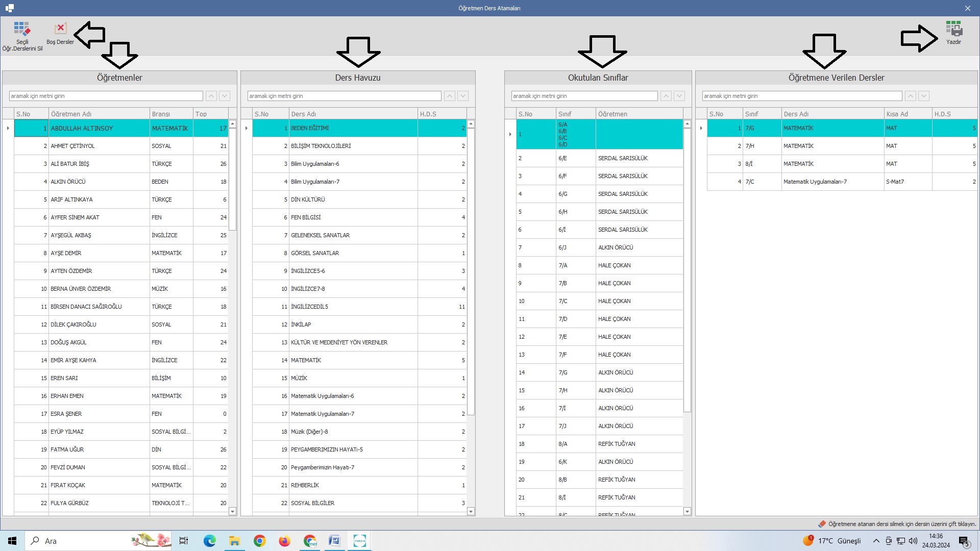Click next-result arrow in Okutulan Sınıflar search
Screen dimensions: 980x551
coord(679,96)
